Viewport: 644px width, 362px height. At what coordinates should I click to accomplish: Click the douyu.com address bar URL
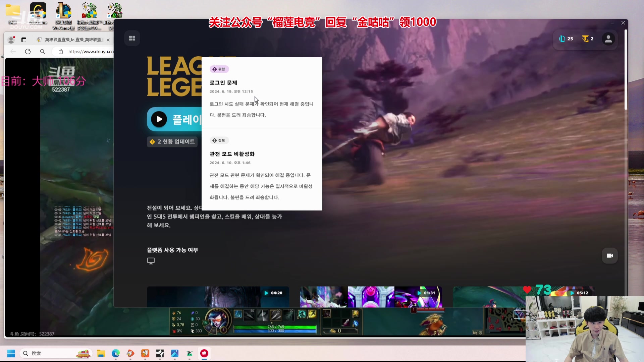tap(91, 52)
